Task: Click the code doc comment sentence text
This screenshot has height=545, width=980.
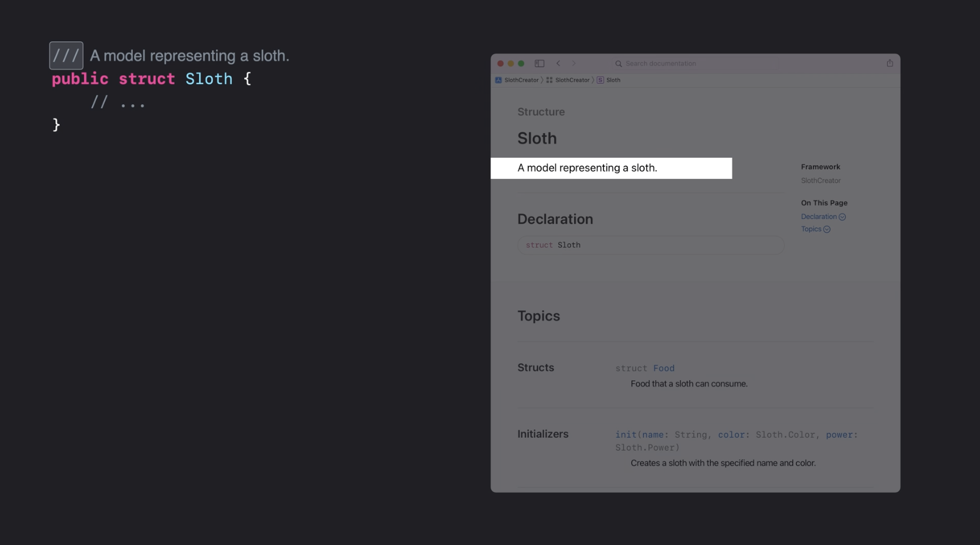Action: coord(189,55)
